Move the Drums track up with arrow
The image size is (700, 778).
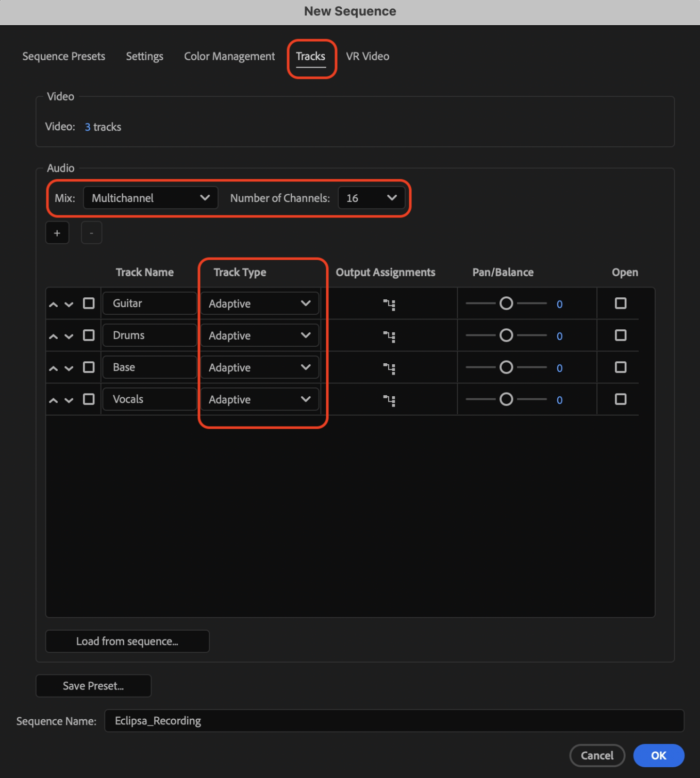53,336
